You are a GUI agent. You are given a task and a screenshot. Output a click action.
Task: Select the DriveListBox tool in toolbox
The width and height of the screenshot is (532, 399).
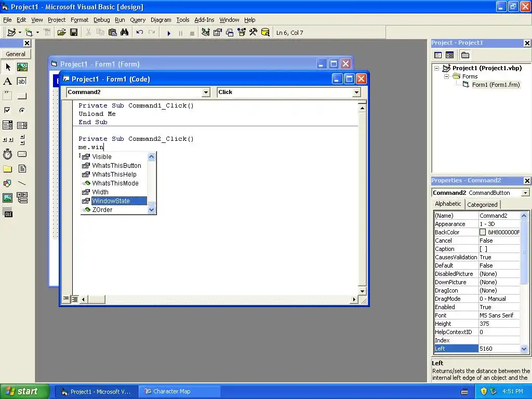tap(22, 154)
